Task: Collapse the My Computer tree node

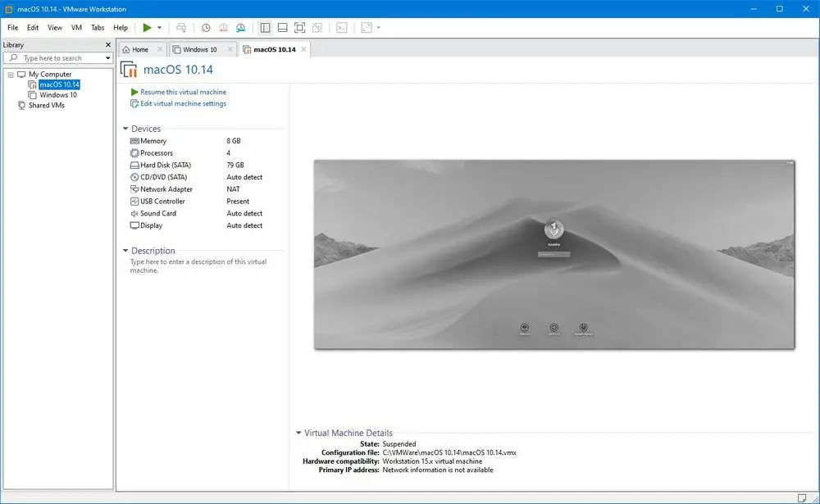Action: (x=11, y=75)
